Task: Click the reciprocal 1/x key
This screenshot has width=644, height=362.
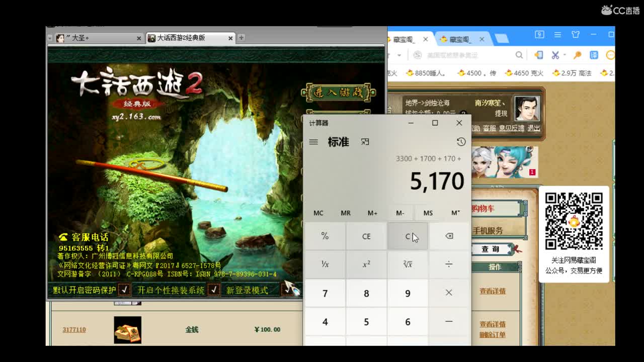Action: point(325,264)
